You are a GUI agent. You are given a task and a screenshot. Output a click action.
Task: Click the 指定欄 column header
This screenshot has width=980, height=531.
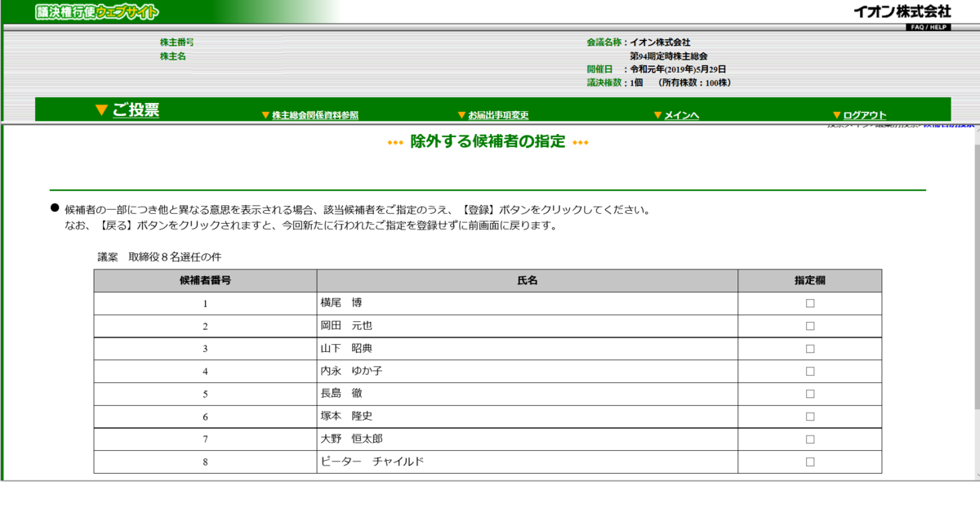coord(810,280)
